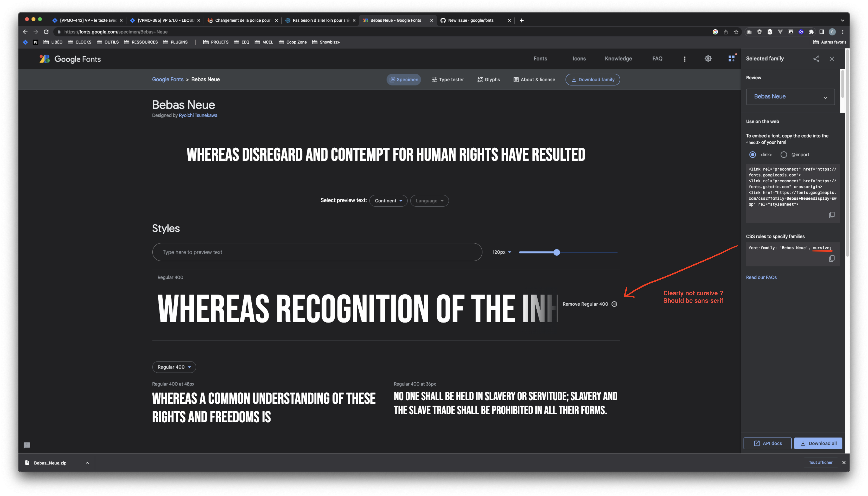The image size is (868, 496).
Task: Click the Google Fonts breadcrumb link
Action: pyautogui.click(x=168, y=79)
